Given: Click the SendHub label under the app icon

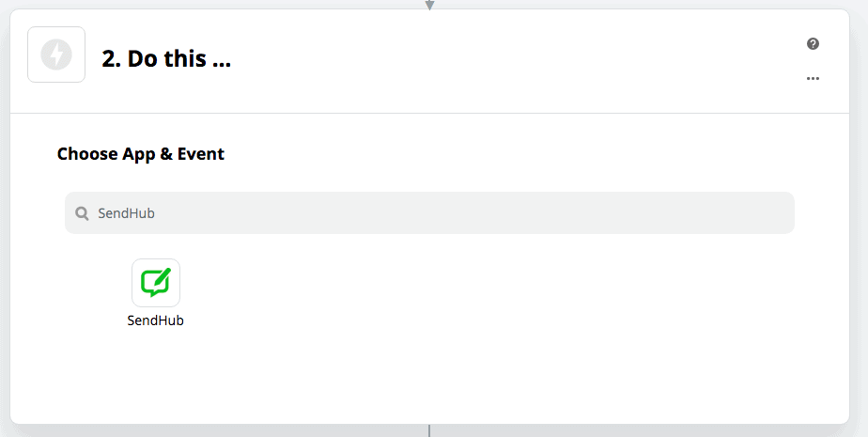Looking at the screenshot, I should click(156, 320).
